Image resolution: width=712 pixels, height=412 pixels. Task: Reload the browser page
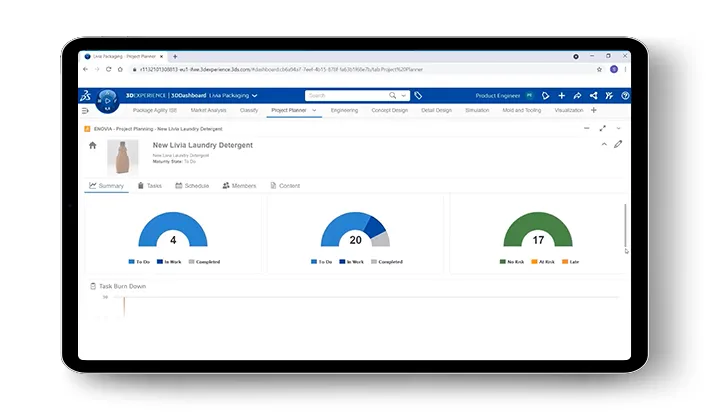pos(109,69)
